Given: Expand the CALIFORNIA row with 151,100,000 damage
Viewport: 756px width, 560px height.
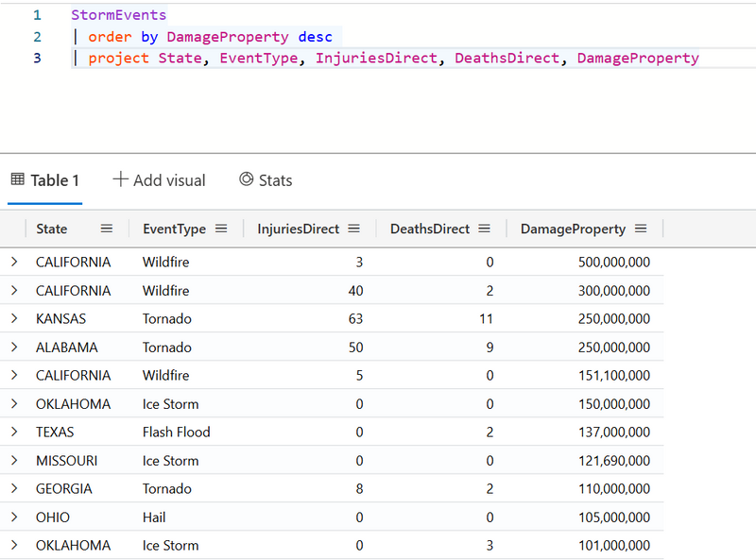Looking at the screenshot, I should [x=14, y=375].
